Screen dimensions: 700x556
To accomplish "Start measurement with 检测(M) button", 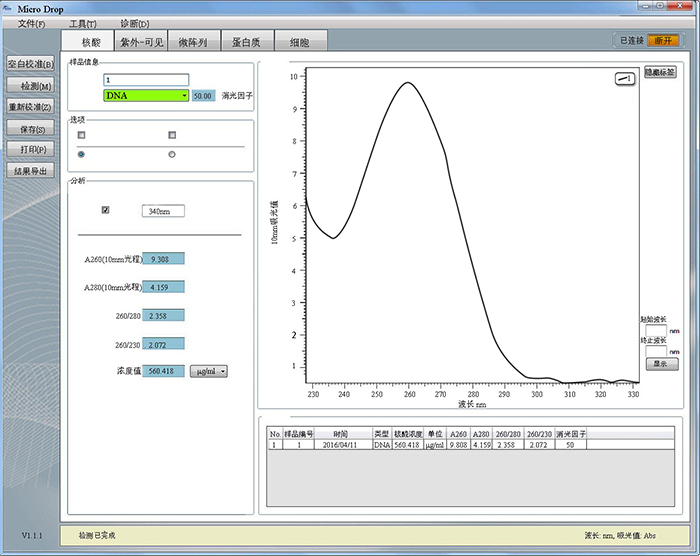I will coord(30,85).
